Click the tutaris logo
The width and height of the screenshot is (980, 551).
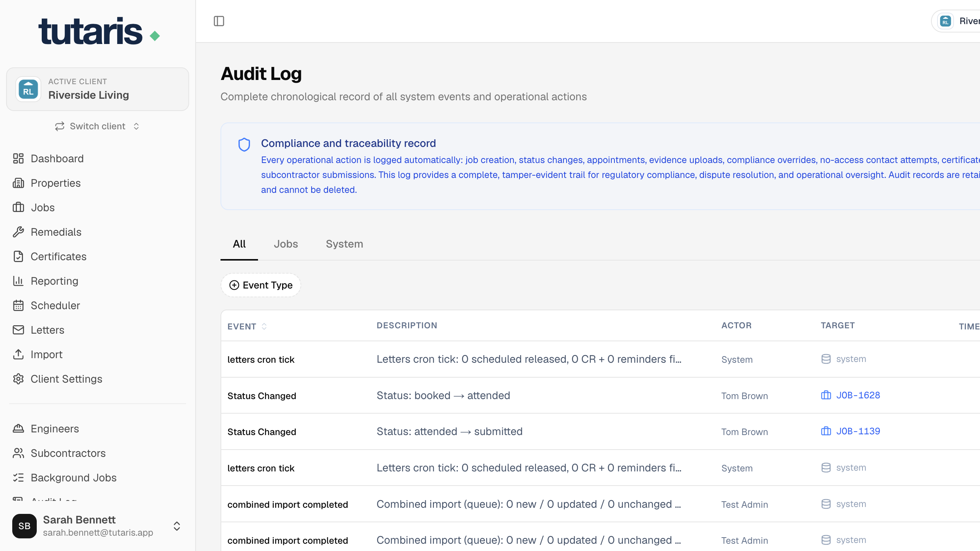99,31
